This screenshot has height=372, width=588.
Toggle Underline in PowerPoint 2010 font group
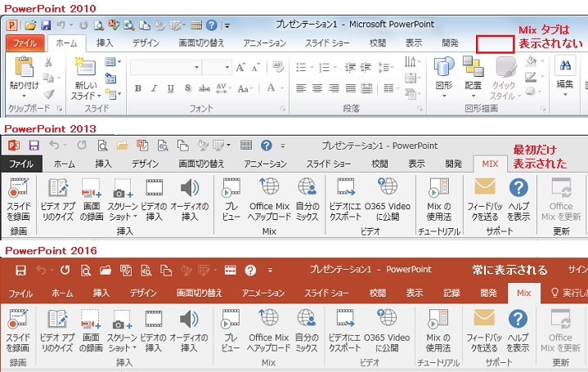coord(171,88)
